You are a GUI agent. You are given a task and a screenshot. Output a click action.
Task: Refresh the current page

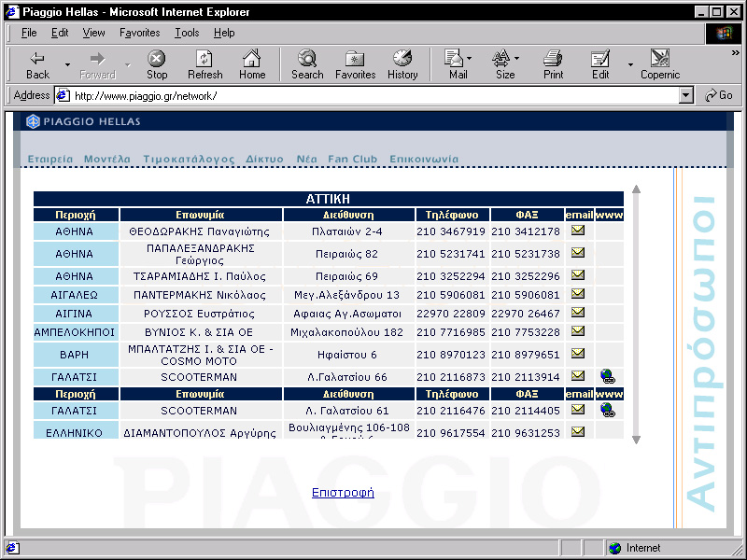coord(204,64)
